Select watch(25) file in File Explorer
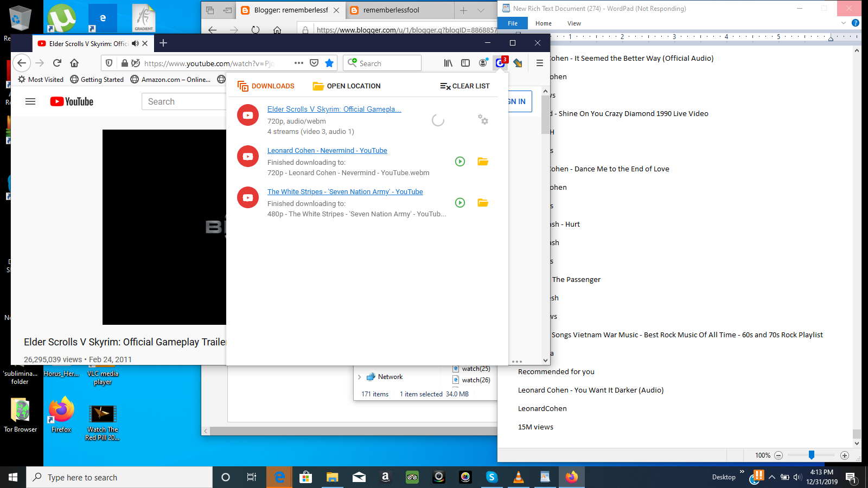The width and height of the screenshot is (868, 488). [x=471, y=369]
